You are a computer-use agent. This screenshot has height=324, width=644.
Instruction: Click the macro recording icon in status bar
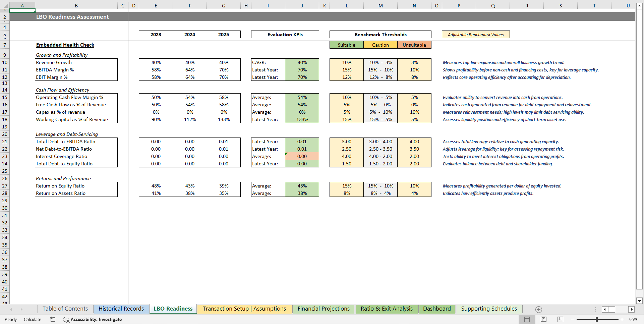53,319
